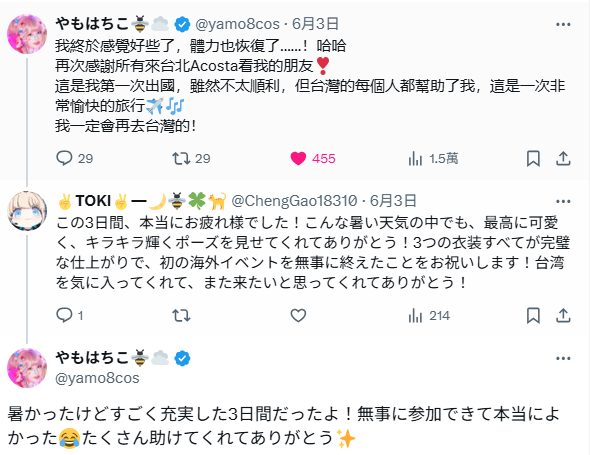The height and width of the screenshot is (455, 590).
Task: Retweet the first tweet with 29 reposts
Action: 191,158
